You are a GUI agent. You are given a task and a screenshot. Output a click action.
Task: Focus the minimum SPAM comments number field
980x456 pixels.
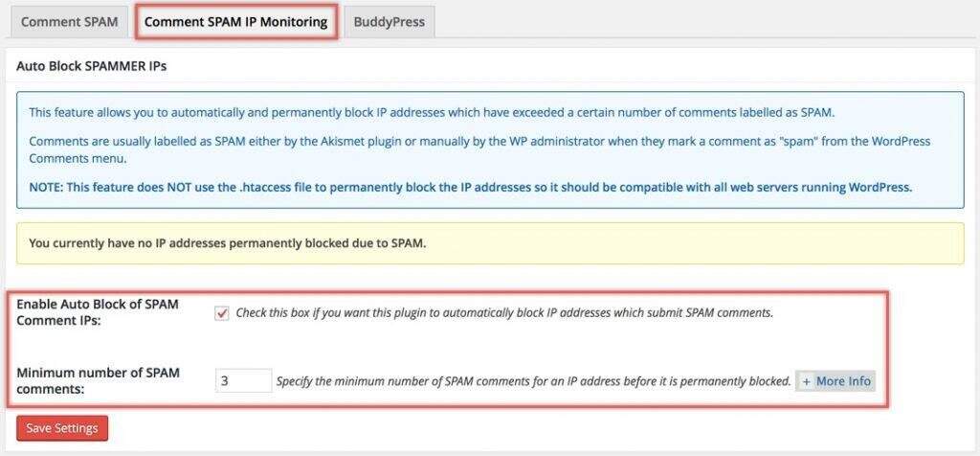coord(244,380)
